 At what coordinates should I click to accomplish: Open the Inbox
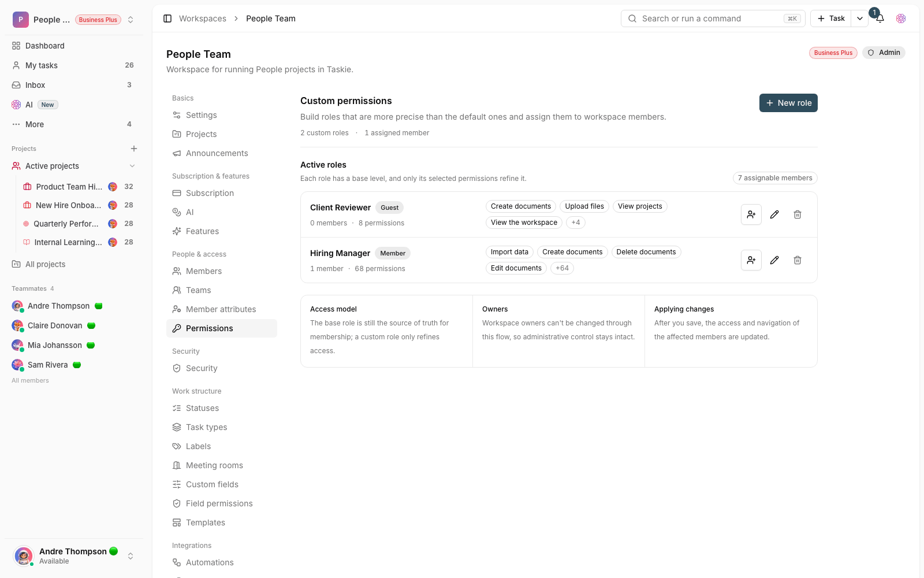click(x=74, y=85)
